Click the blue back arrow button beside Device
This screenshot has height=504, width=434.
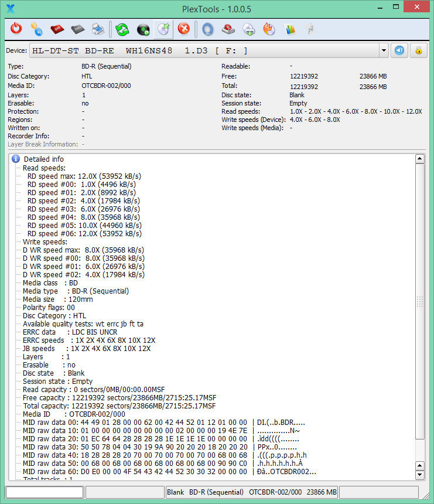point(399,50)
